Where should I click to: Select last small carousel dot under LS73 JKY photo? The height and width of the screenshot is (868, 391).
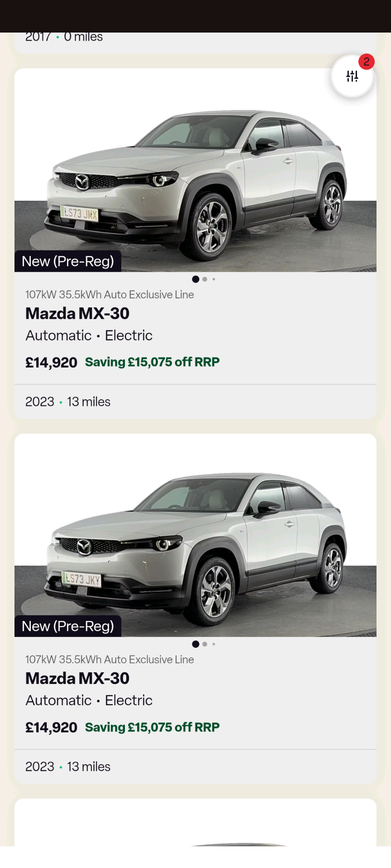pyautogui.click(x=214, y=644)
